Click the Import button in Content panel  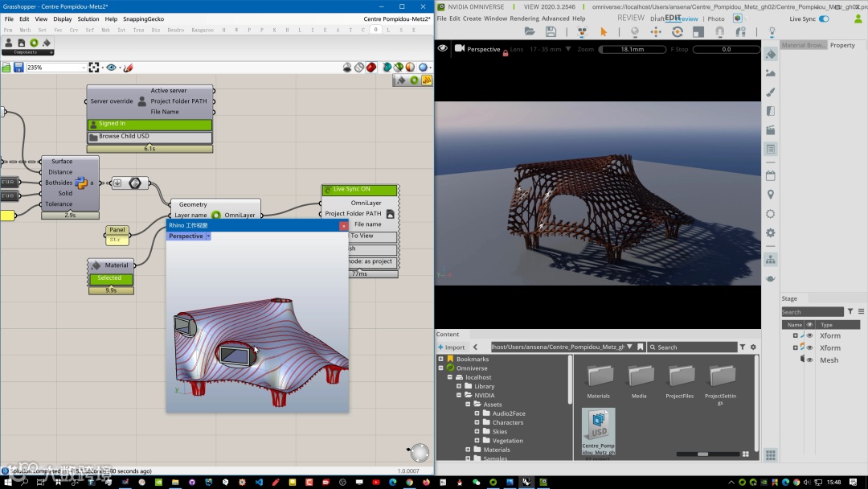[452, 347]
